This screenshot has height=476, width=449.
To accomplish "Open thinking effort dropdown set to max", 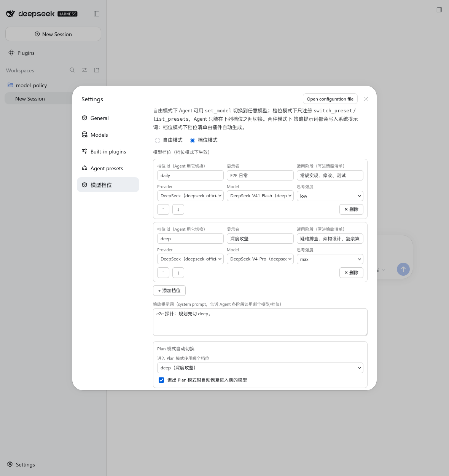I will 330,259.
